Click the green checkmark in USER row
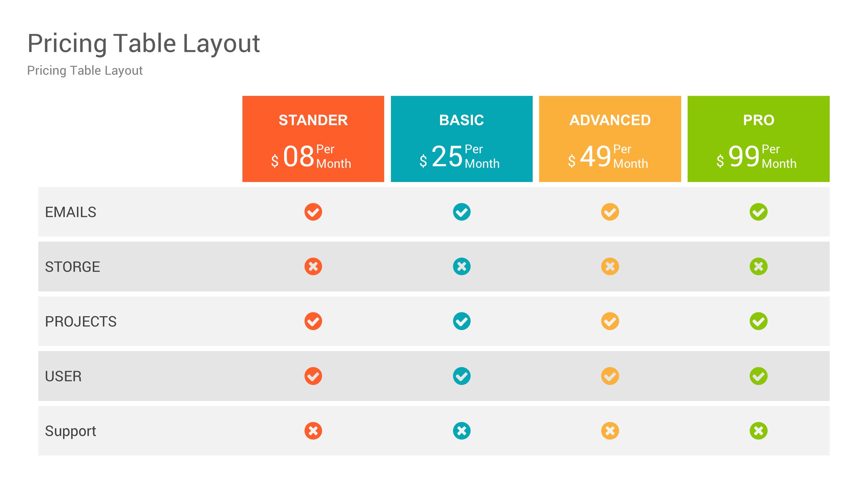Viewport: 868px width, 488px height. pos(758,376)
